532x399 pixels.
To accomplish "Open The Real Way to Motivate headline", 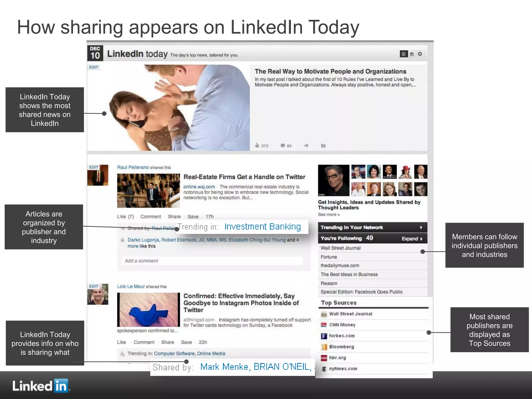I will click(x=330, y=71).
